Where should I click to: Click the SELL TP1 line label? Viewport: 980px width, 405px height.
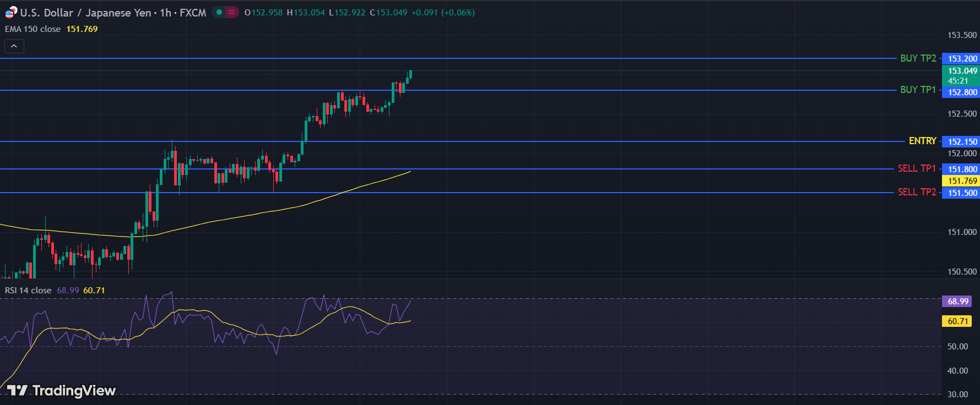917,168
